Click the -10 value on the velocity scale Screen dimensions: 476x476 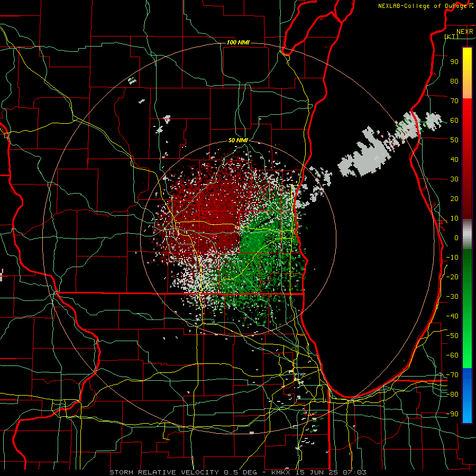click(x=452, y=258)
